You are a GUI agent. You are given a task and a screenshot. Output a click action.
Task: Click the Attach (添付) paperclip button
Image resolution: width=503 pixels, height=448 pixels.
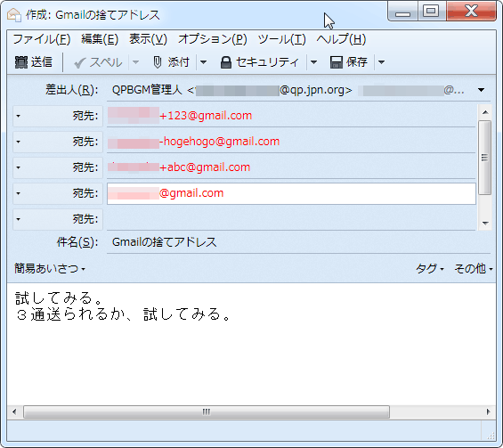171,62
